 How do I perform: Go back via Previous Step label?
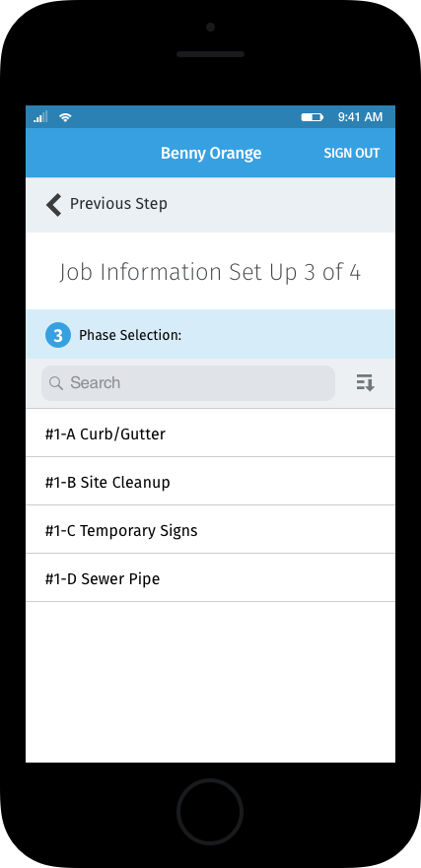tap(118, 204)
